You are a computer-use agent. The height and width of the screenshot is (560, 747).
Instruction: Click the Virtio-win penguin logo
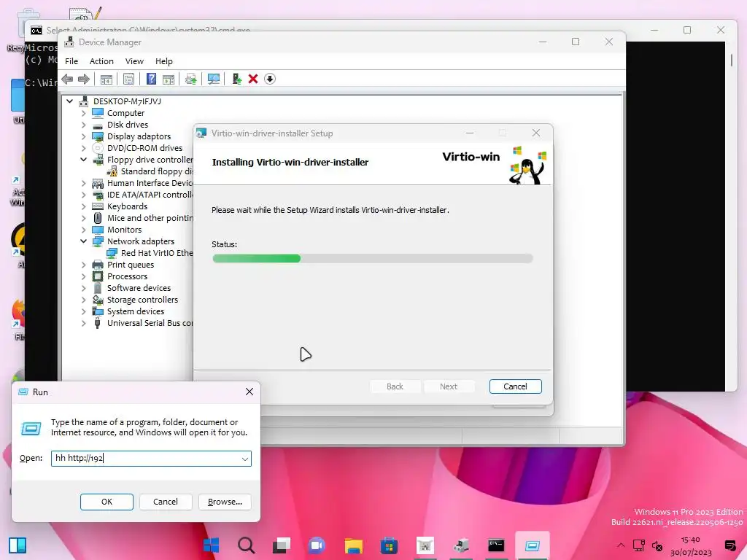(527, 165)
